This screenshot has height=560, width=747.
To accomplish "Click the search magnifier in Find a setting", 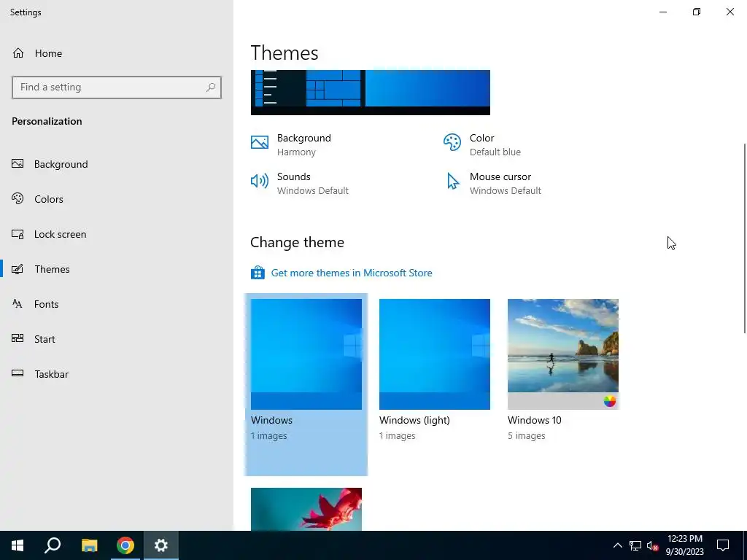I will (x=211, y=87).
